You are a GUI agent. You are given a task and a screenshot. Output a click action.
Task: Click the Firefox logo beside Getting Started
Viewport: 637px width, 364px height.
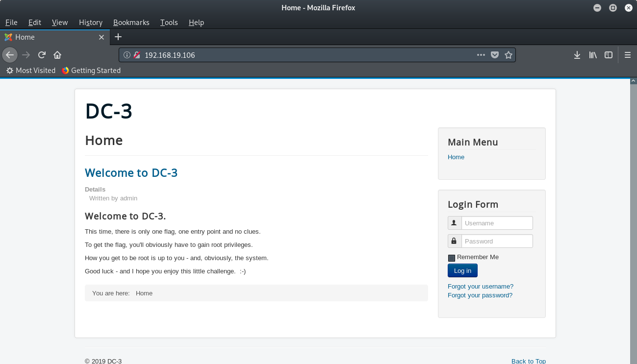click(x=66, y=71)
